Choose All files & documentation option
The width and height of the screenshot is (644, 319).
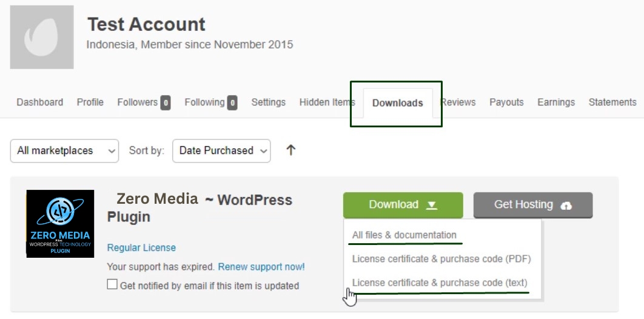[x=404, y=235]
